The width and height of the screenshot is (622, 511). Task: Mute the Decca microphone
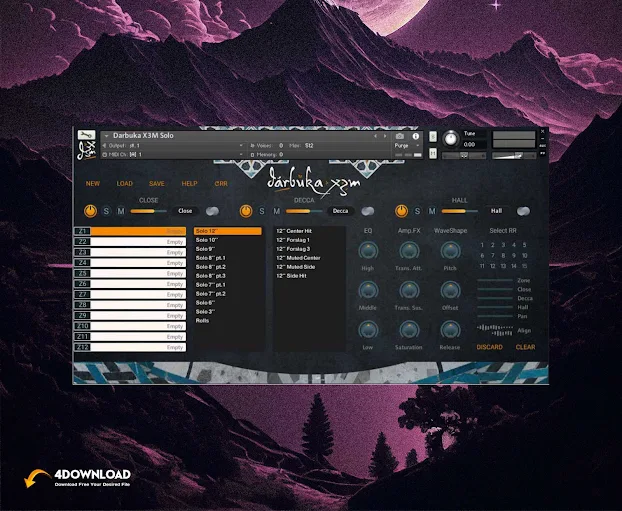[x=276, y=211]
